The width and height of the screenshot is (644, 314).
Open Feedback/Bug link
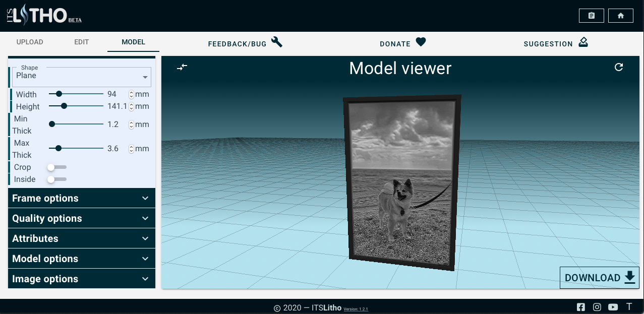245,42
